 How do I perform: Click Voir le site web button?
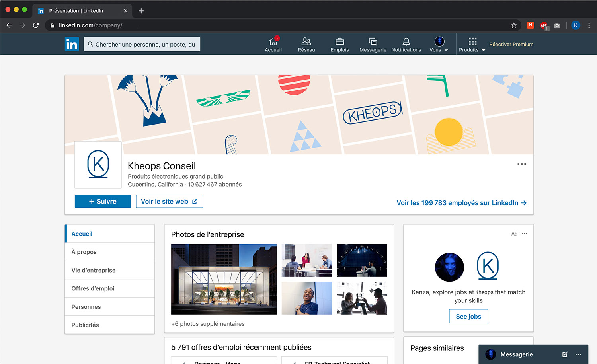(x=169, y=201)
